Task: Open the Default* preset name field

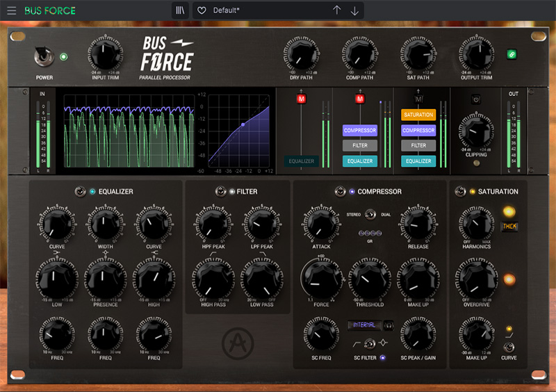Action: [227, 10]
